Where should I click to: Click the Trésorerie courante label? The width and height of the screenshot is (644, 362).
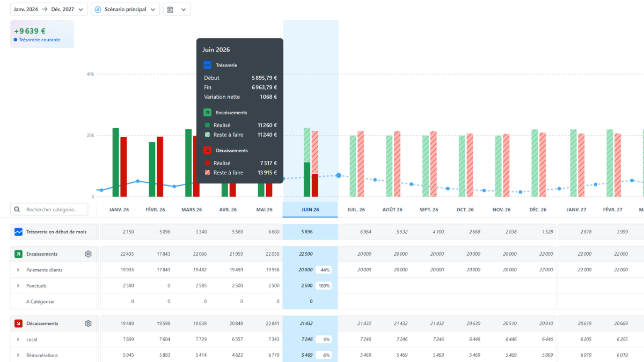coord(39,40)
